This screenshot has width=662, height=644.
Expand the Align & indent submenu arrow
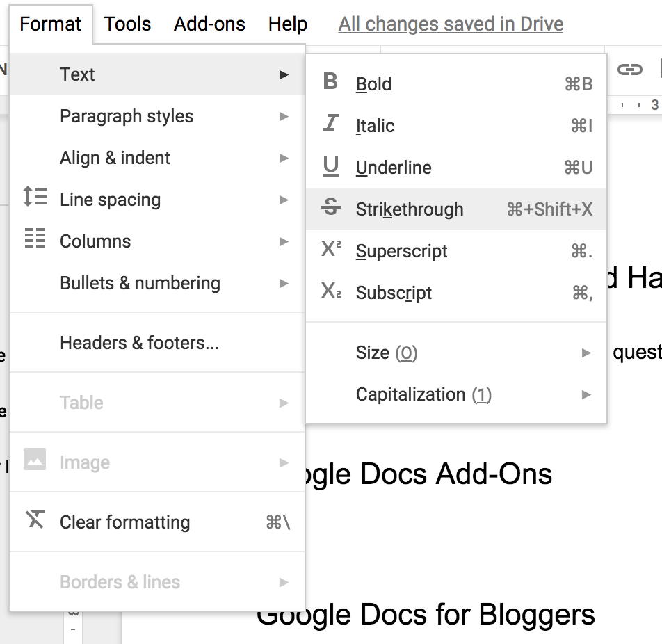(284, 158)
